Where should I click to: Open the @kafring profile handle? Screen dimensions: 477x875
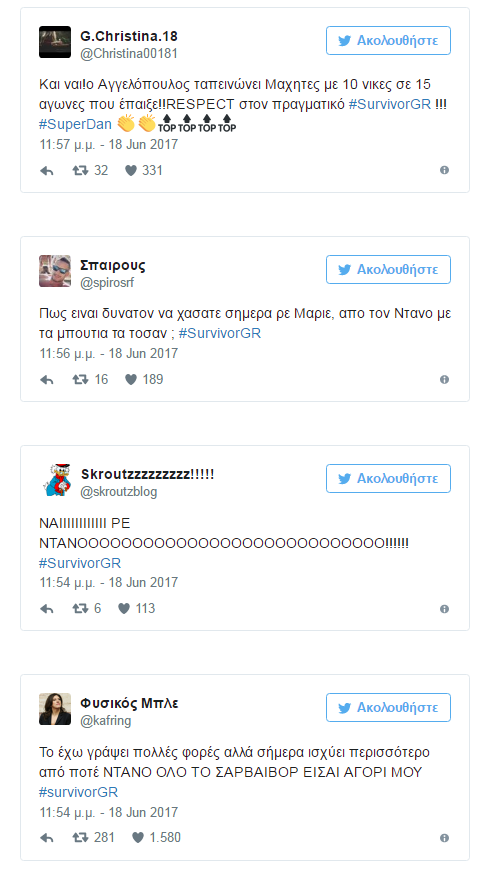[x=105, y=721]
